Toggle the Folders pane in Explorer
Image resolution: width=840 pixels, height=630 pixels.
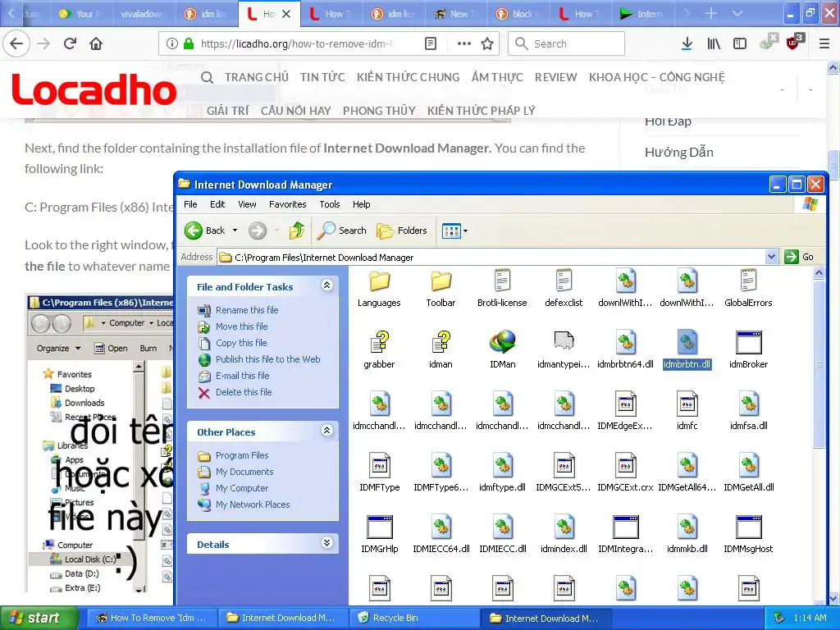(402, 231)
